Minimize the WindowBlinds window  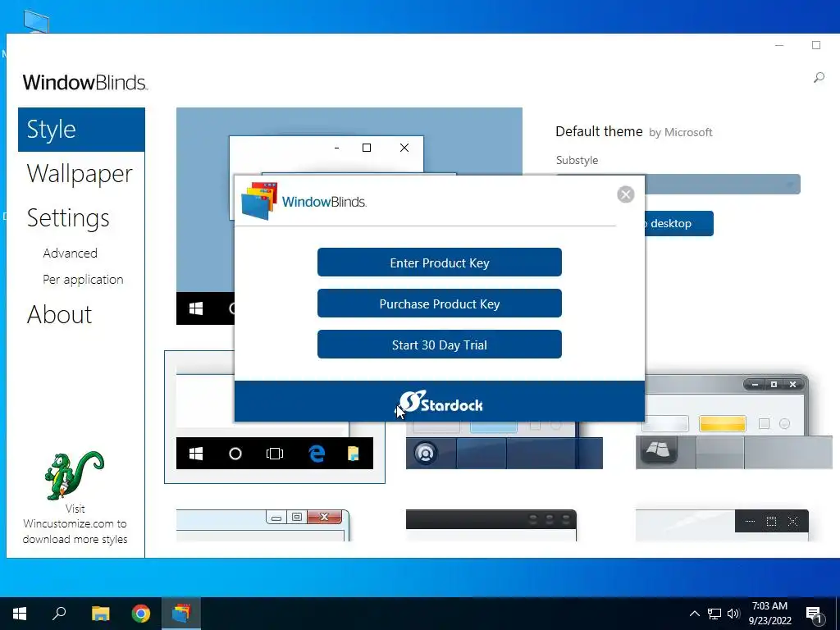779,46
